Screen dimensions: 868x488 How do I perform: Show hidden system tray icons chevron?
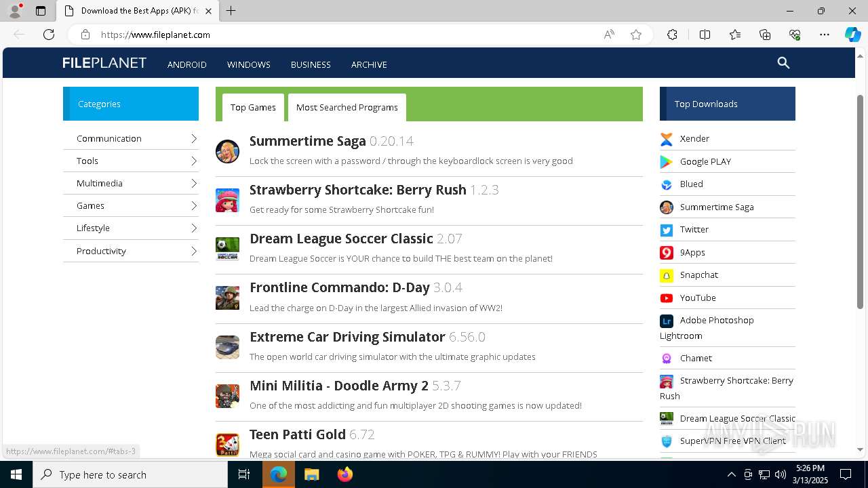[731, 474]
